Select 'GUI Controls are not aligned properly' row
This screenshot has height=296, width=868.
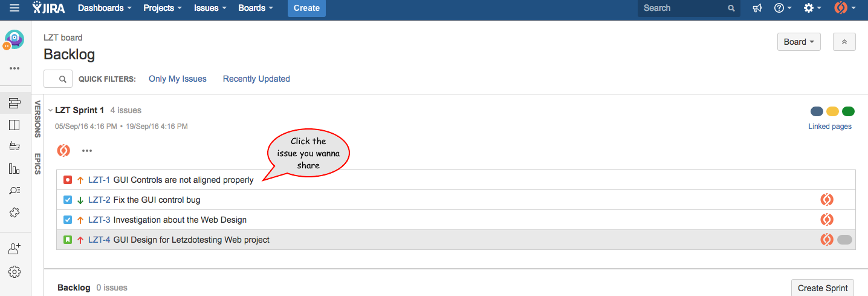click(456, 180)
